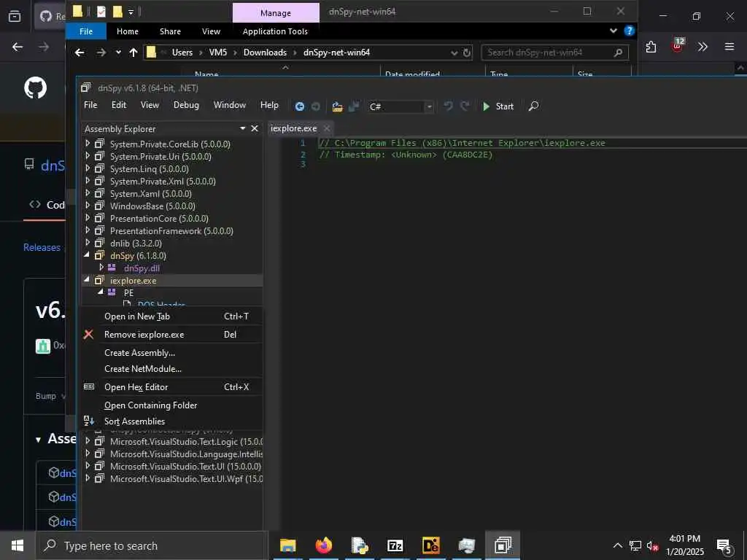Undo using dnSpy toolbar arrow
Screen dimensions: 747x560
coord(449,106)
